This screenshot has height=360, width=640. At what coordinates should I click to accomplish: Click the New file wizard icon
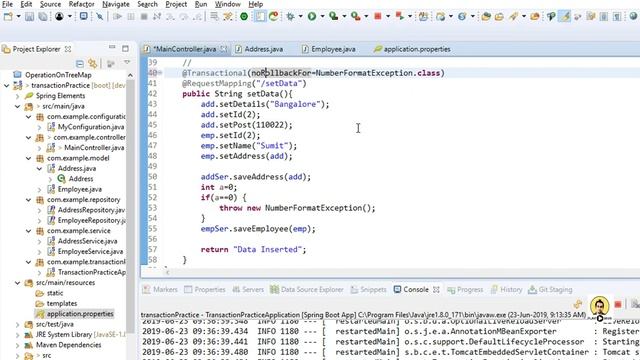8,16
